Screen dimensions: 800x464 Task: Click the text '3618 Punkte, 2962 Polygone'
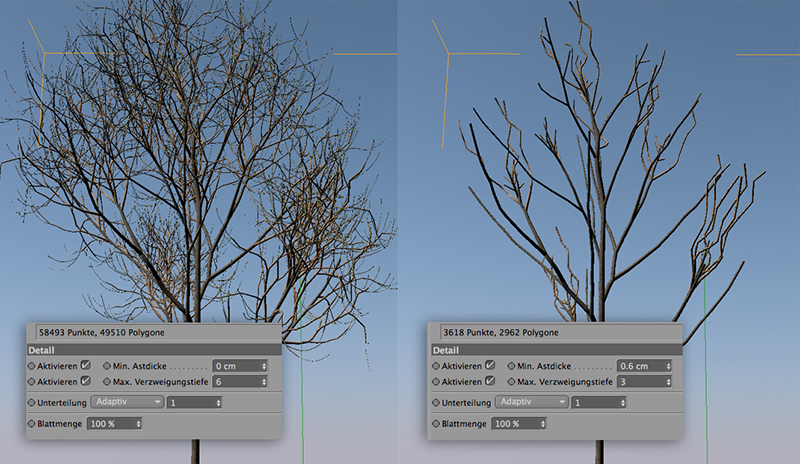[501, 332]
